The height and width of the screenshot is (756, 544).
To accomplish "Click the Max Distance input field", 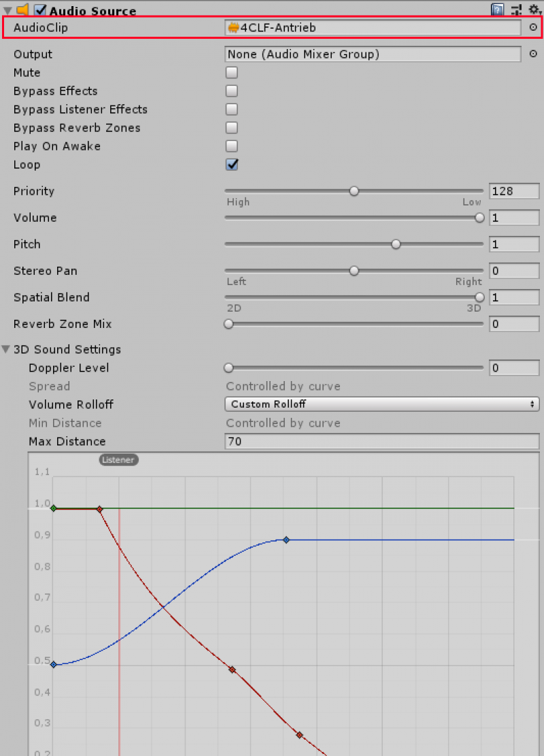I will click(x=381, y=442).
